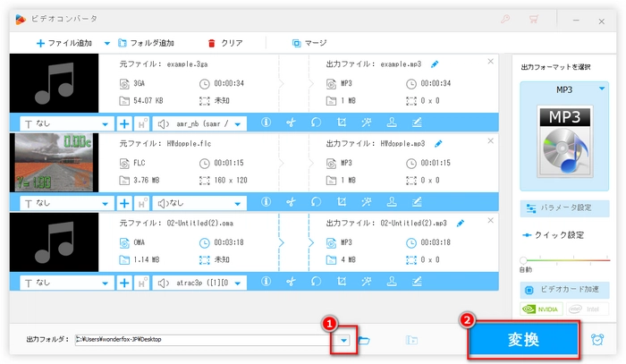Click the cut/trim scissors icon for example.3ga

point(291,124)
